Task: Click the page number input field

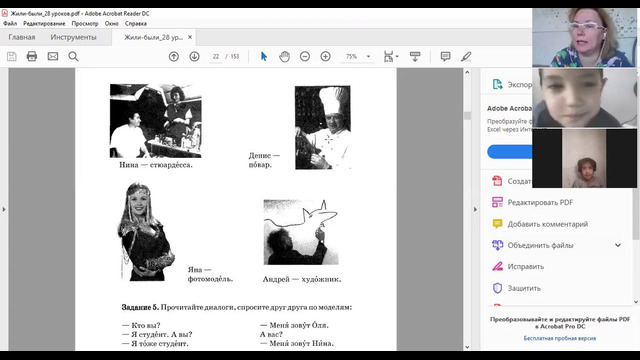Action: (216, 56)
